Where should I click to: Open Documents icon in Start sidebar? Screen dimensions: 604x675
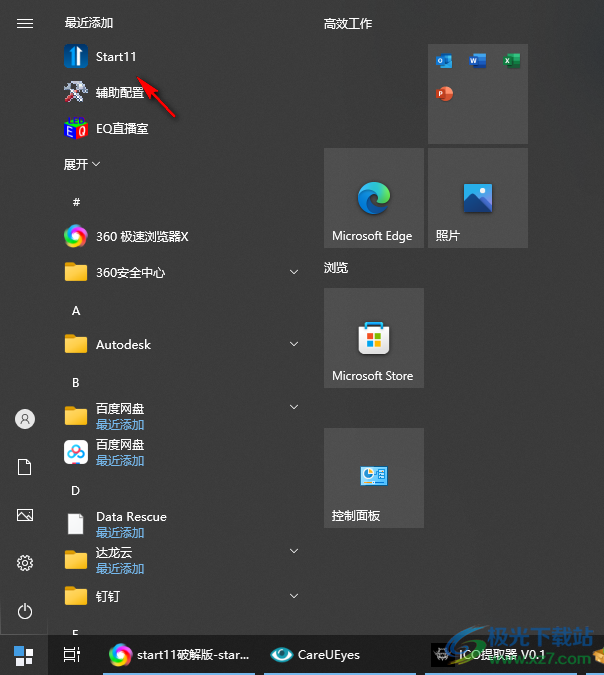pyautogui.click(x=25, y=467)
